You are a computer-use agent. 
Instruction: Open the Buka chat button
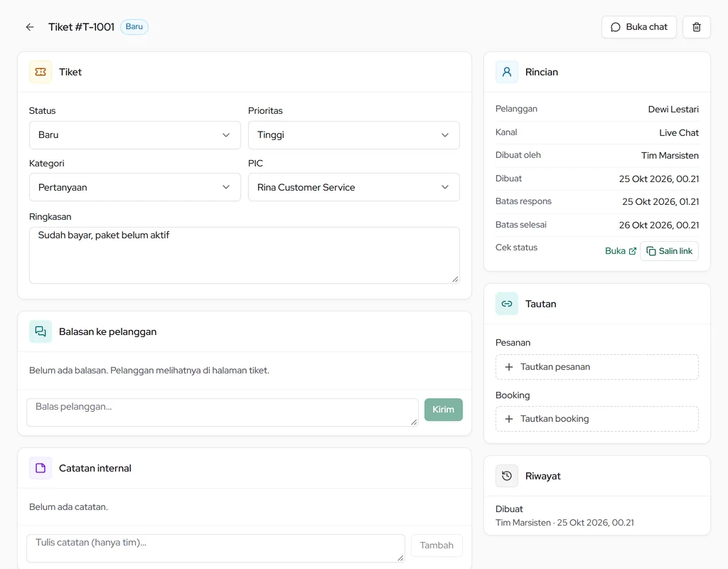(x=639, y=27)
